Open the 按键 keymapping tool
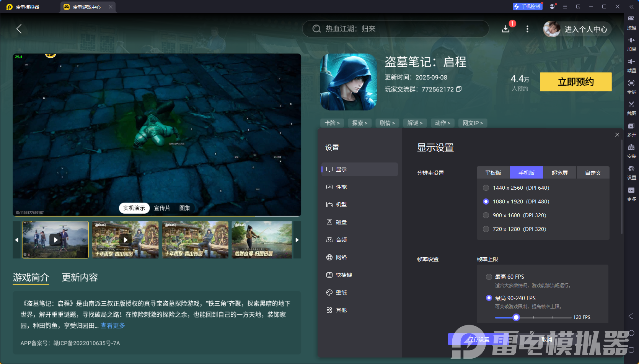 coord(631,22)
